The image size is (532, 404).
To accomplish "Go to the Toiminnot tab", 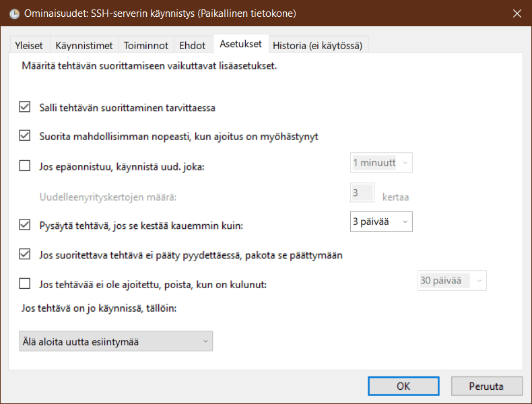I will point(145,46).
